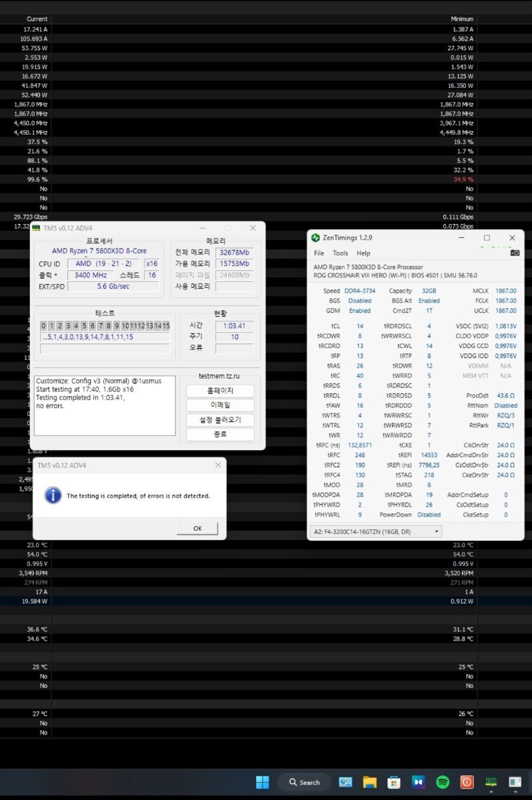
Task: Open Microsoft Store from the taskbar
Action: click(394, 782)
